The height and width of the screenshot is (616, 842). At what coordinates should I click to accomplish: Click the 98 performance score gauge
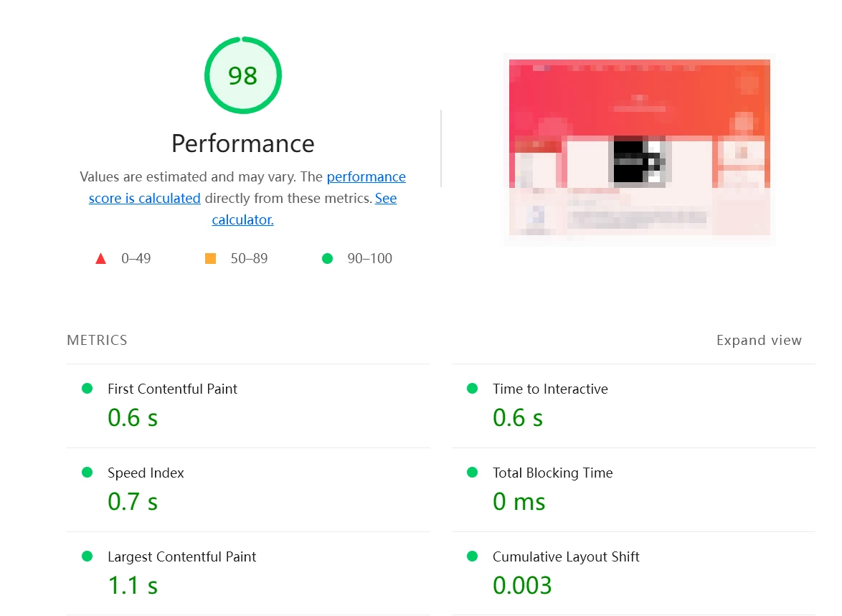pos(242,75)
